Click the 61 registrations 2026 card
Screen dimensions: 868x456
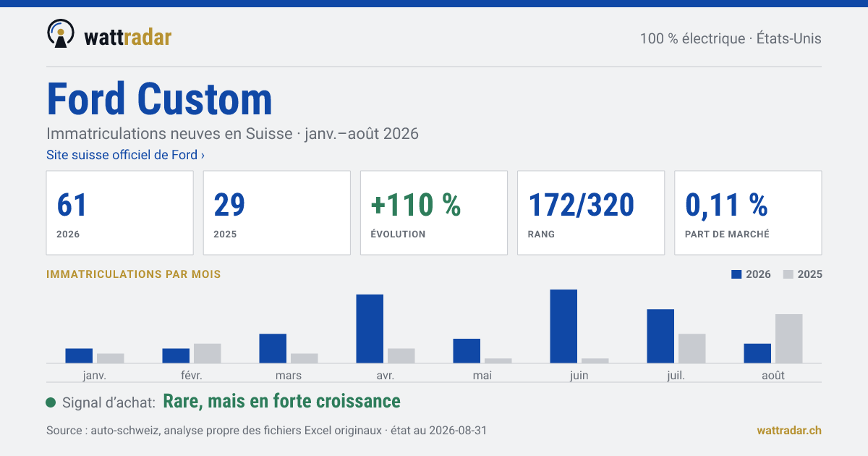(x=120, y=213)
